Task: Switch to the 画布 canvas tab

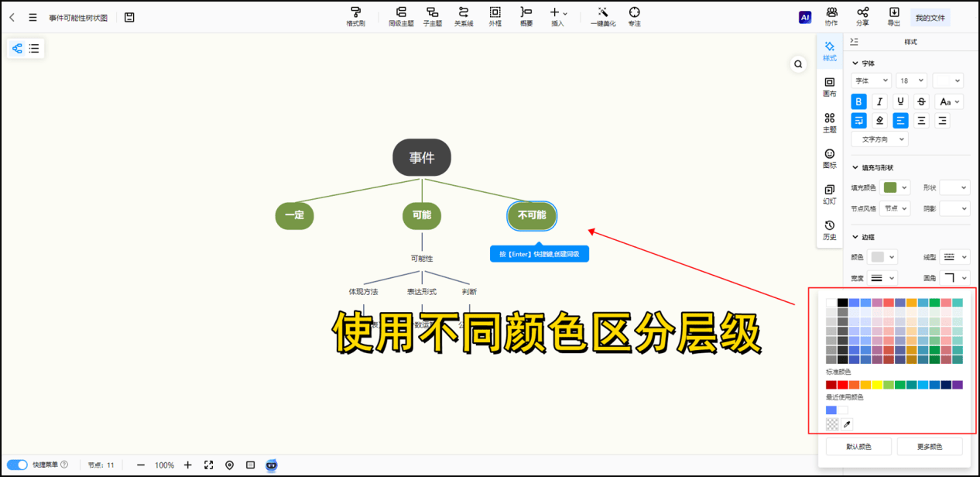Action: click(x=829, y=87)
